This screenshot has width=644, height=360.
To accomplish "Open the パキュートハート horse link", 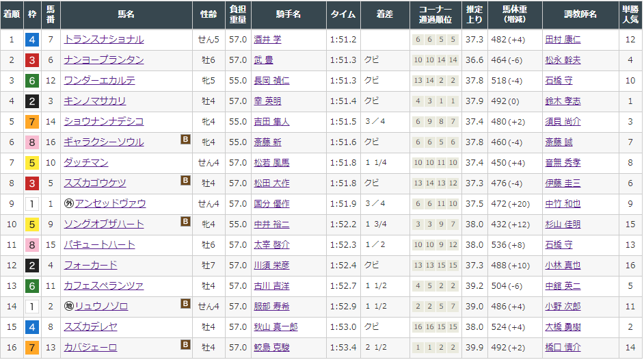I will [x=99, y=245].
